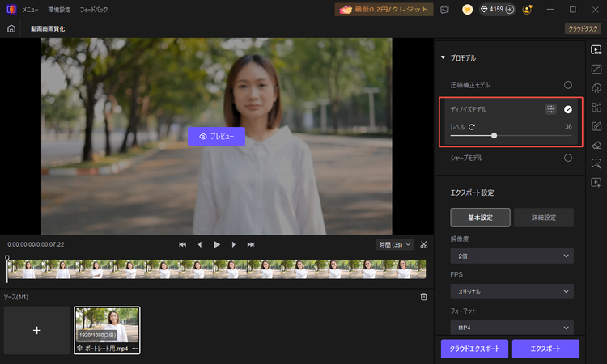Select the eraser sidebar icon
607x364 pixels.
596,145
